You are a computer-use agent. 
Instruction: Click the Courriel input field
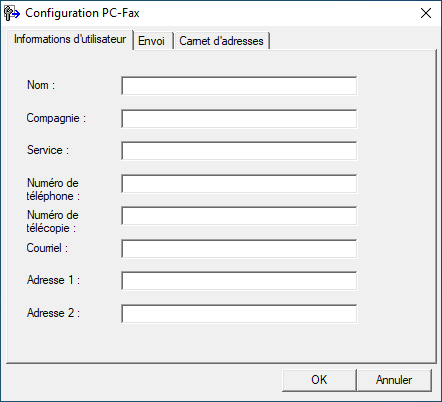click(x=239, y=248)
